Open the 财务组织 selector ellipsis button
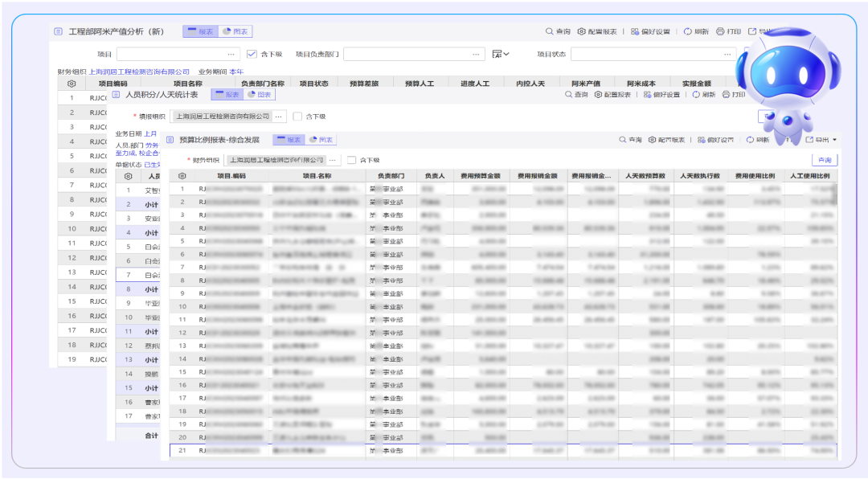Image resolution: width=868 pixels, height=479 pixels. tap(334, 160)
